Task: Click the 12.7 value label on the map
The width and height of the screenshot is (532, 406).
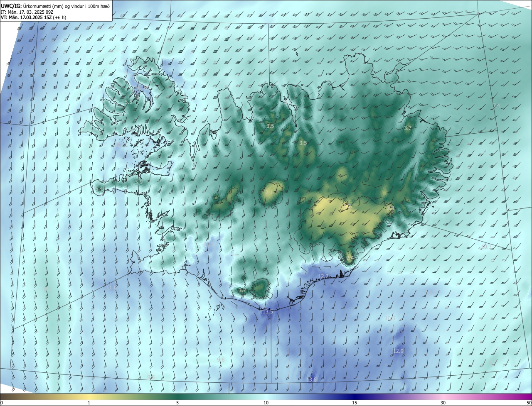Action: coord(323,276)
